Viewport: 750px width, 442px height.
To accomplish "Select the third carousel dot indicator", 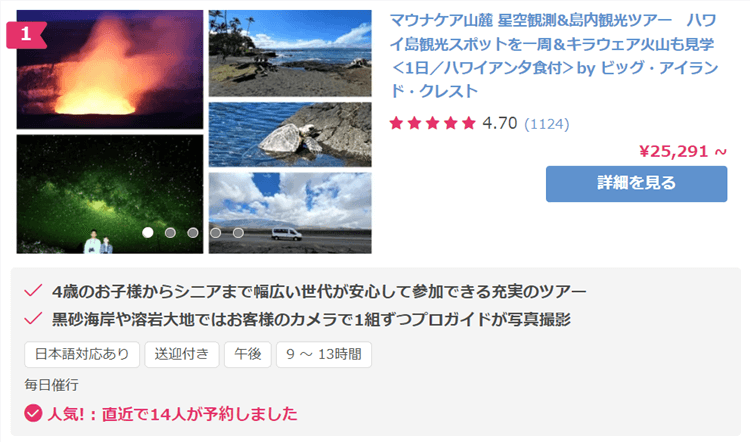I will (x=193, y=232).
